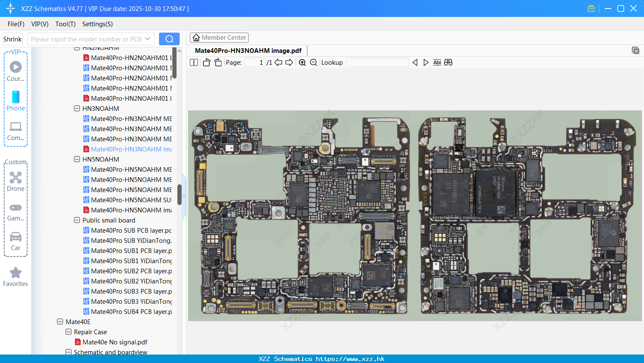644x363 pixels.
Task: Collapse the HN5NOAHM tree node
Action: [x=77, y=159]
